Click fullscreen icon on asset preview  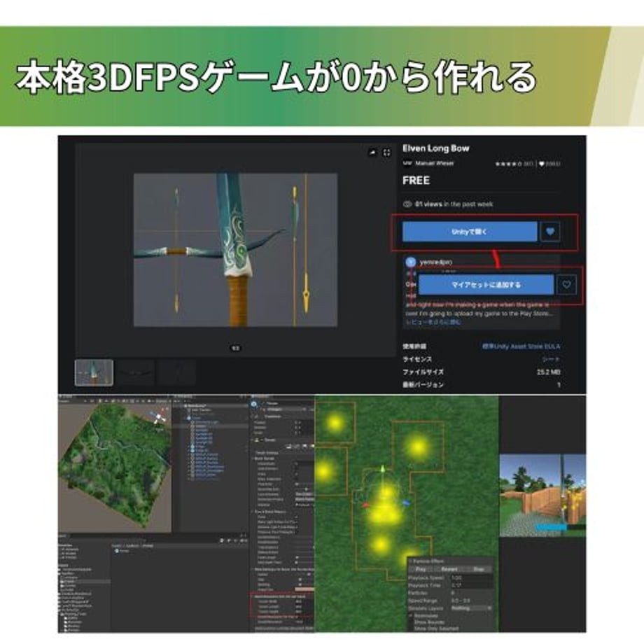386,153
